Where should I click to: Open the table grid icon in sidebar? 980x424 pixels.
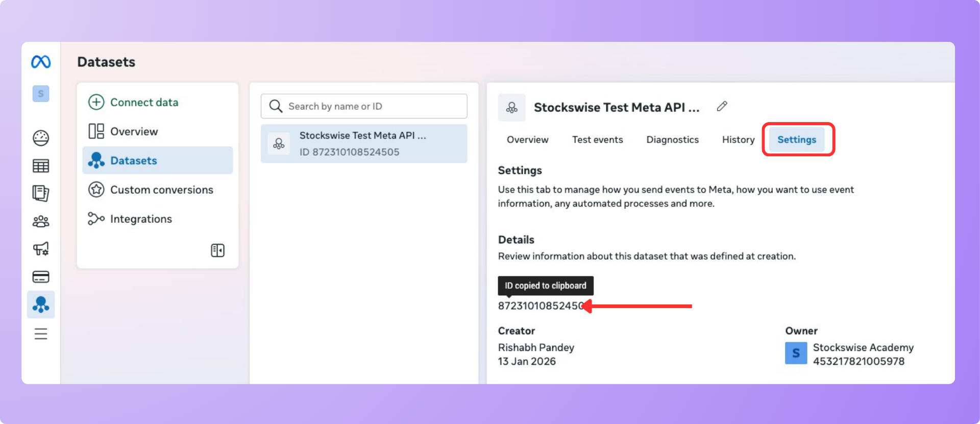(x=41, y=166)
